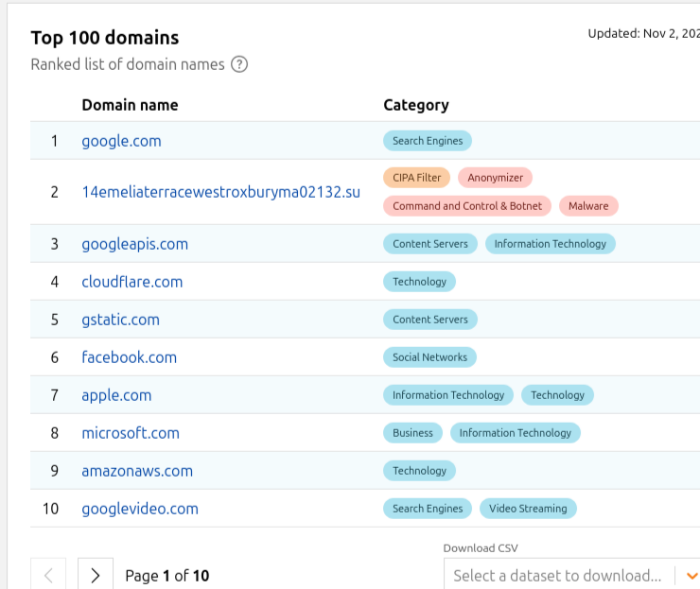This screenshot has height=589, width=700.
Task: Select facebook.com in the list
Action: click(129, 357)
